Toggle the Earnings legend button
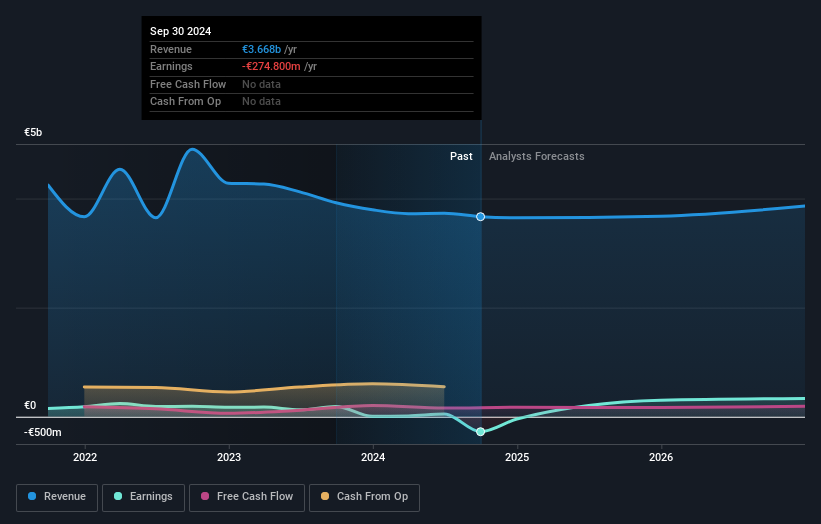 coord(143,497)
